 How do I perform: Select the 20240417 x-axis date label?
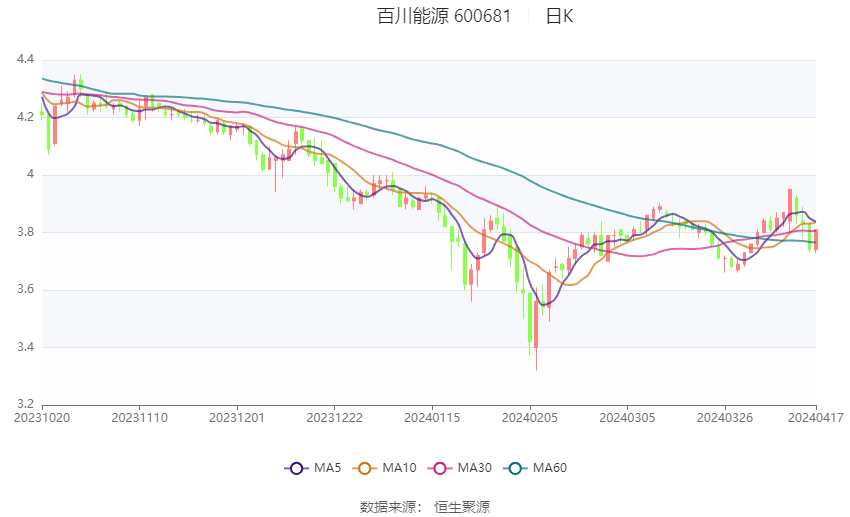816,418
